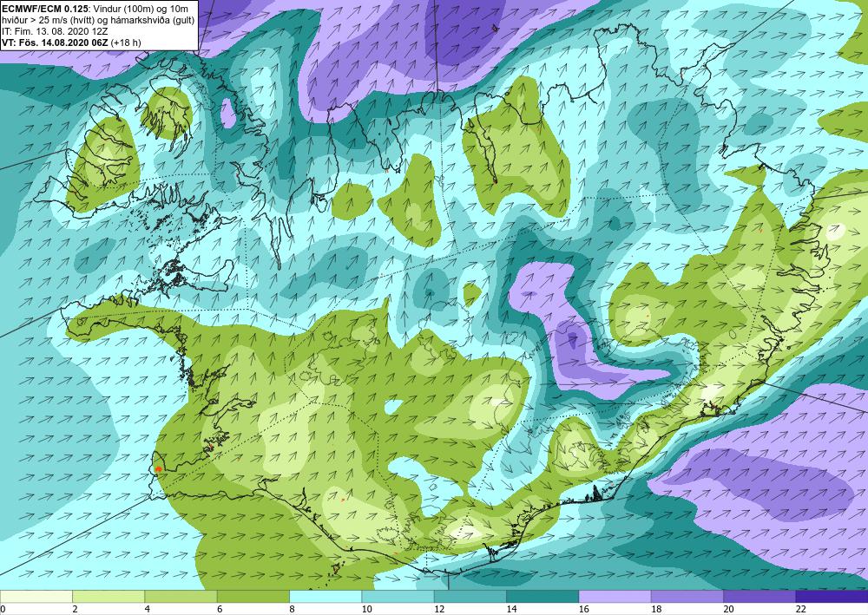The image size is (868, 615).
Task: Click the '2' label under the color scale
Action: pos(75,609)
